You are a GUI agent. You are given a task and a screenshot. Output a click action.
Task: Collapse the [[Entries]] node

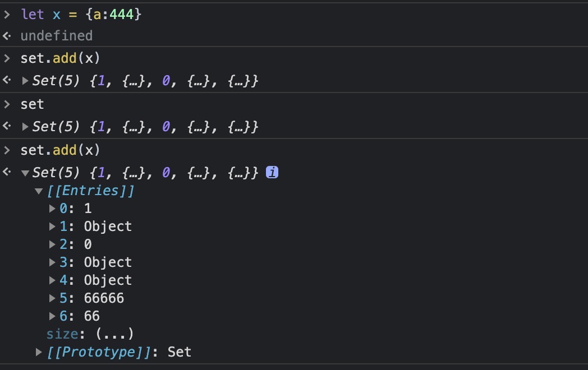click(x=39, y=191)
